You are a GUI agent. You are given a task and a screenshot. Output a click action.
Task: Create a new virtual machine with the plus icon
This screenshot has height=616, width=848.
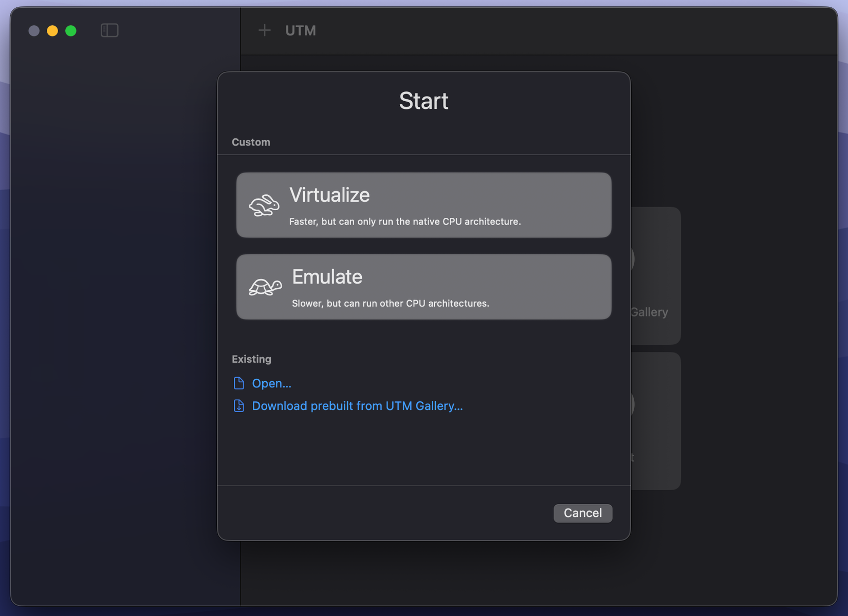tap(264, 30)
